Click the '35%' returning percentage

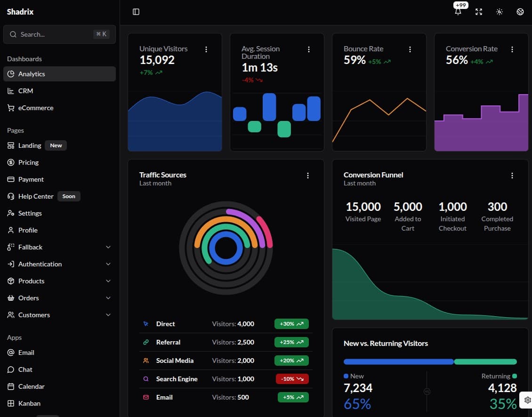(x=503, y=404)
